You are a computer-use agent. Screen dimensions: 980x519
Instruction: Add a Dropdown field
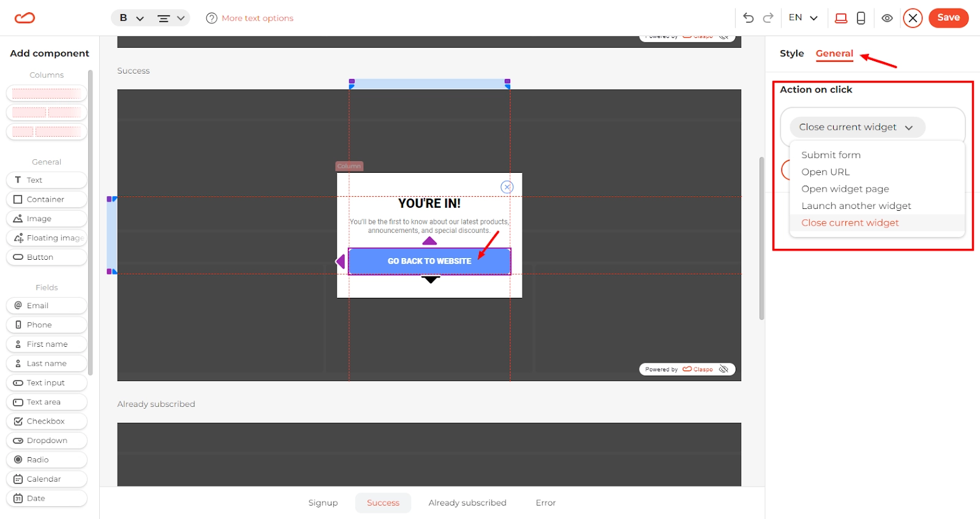(47, 441)
